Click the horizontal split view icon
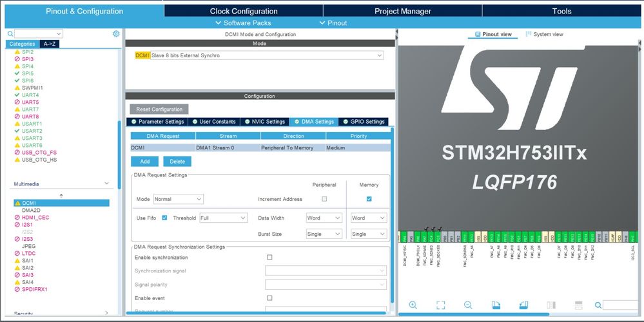 click(579, 305)
